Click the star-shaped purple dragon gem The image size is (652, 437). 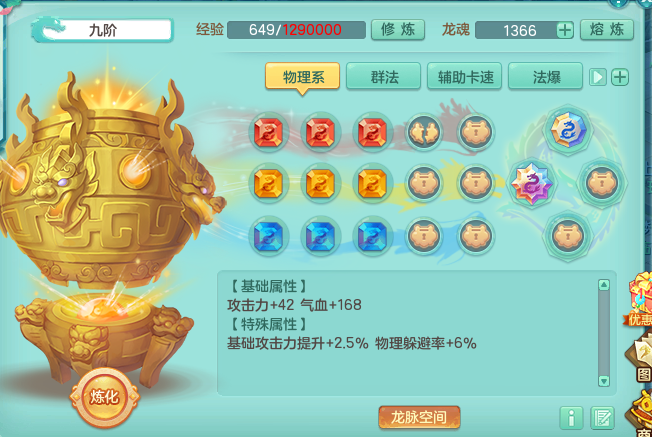click(531, 183)
